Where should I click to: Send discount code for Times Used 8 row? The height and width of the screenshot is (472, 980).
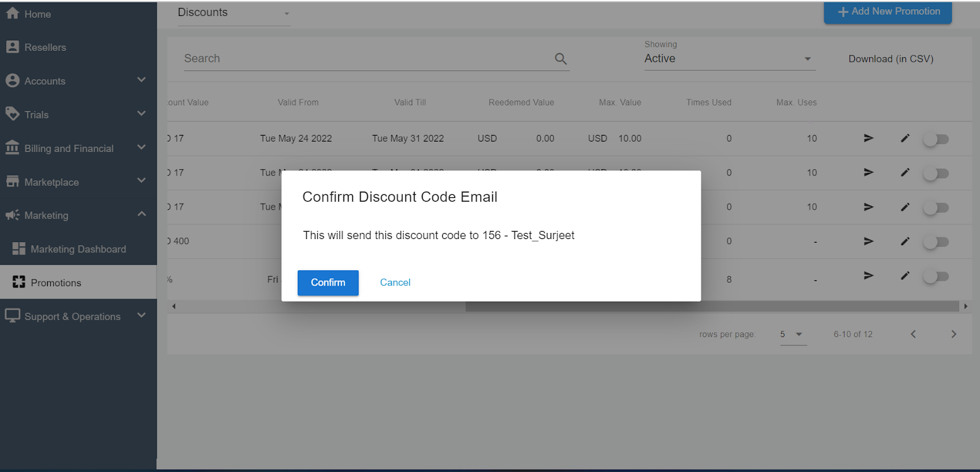(x=869, y=275)
